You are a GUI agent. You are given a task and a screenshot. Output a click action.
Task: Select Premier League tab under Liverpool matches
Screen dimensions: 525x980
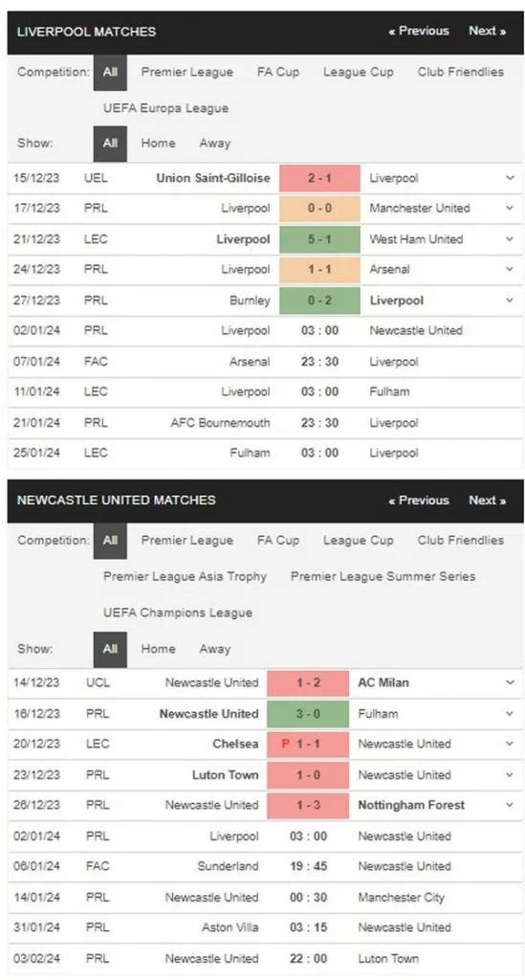point(186,72)
